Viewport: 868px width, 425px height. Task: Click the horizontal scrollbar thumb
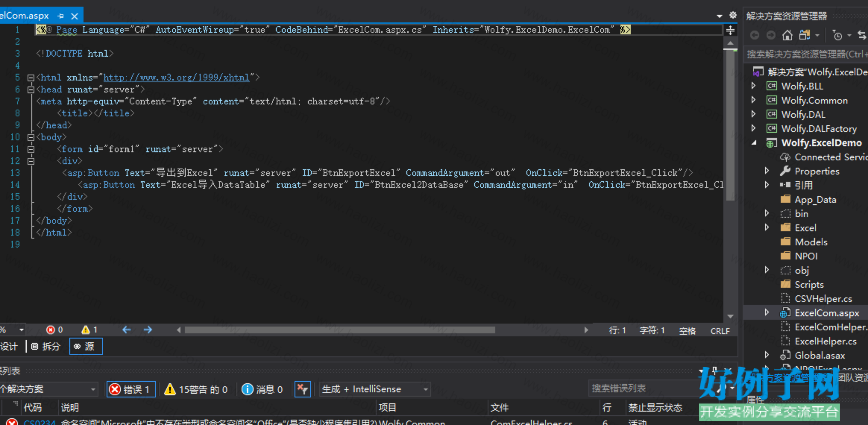[340, 330]
